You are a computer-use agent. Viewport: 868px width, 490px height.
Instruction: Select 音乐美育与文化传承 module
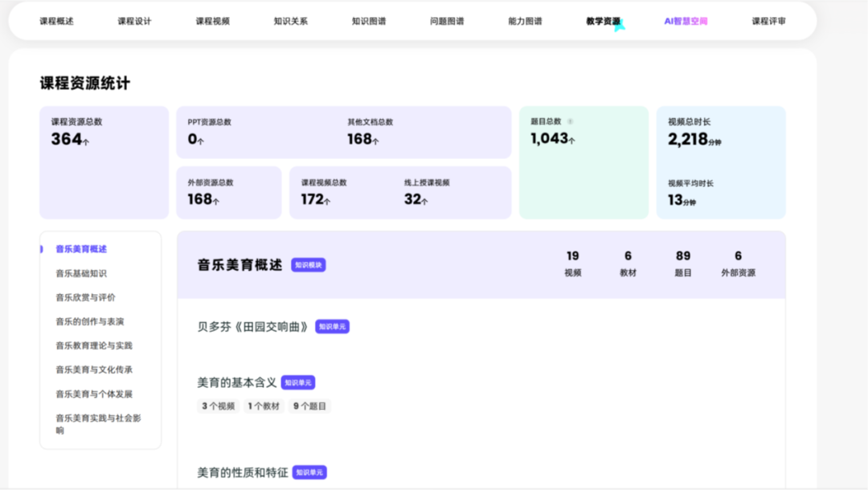[93, 370]
